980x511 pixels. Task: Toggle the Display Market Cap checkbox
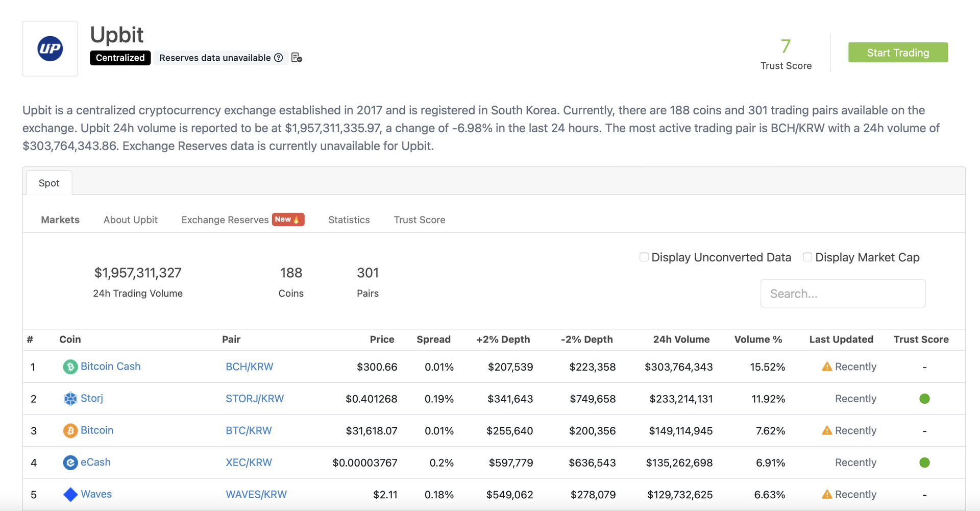[807, 257]
